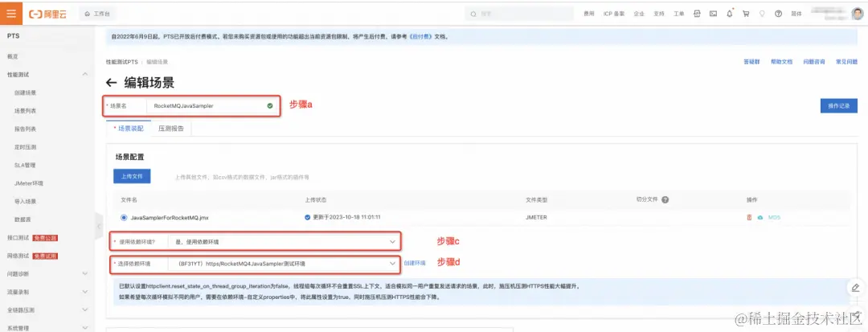Open JMeter环境 in sidebar

tap(29, 183)
